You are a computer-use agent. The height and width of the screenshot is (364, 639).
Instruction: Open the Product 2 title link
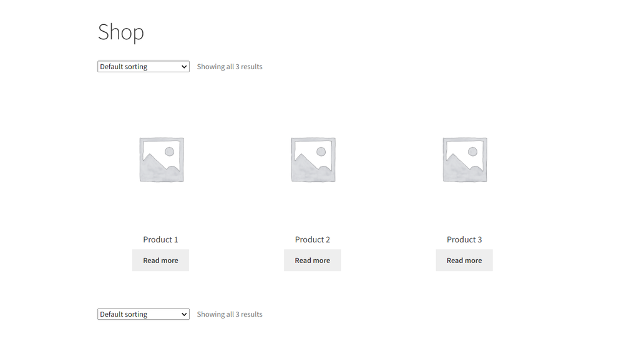(x=313, y=239)
